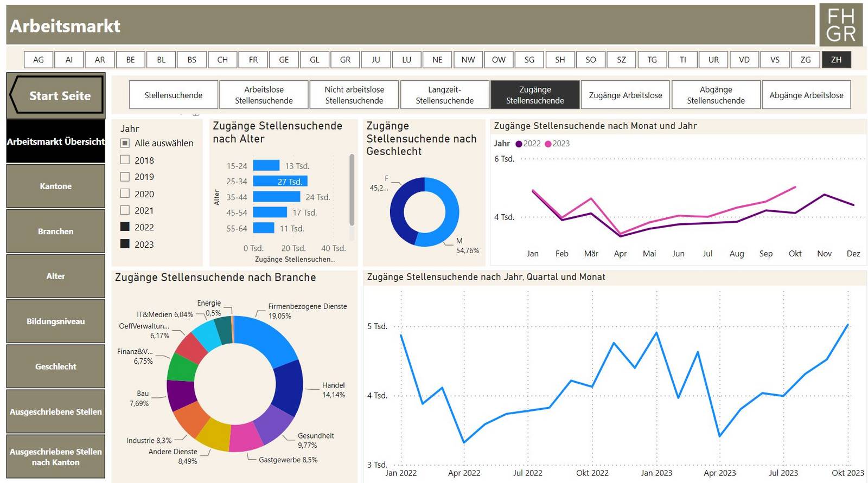This screenshot has height=483, width=868.
Task: Toggle the Alle auswählen checkbox
Action: point(125,143)
